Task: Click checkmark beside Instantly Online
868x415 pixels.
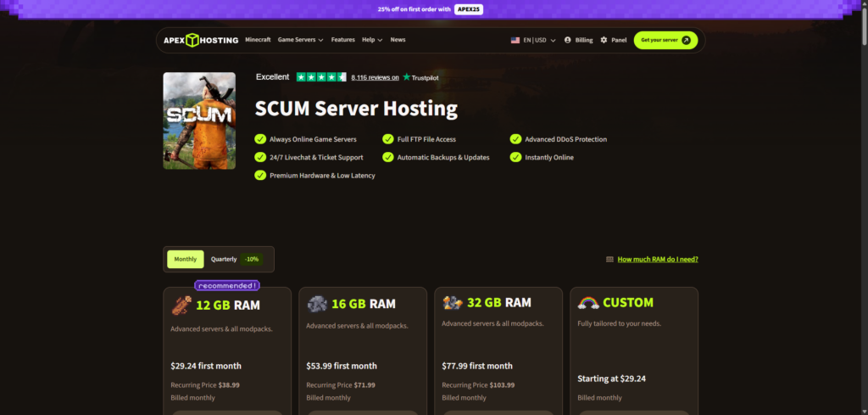Action: (515, 157)
